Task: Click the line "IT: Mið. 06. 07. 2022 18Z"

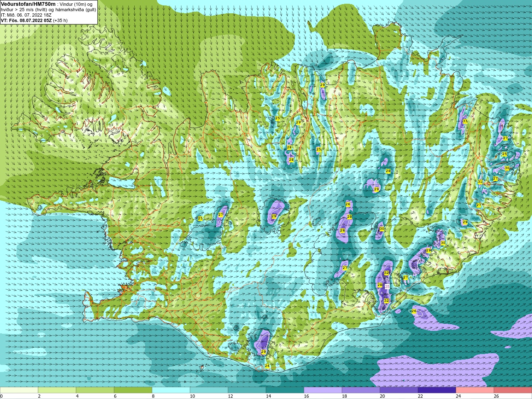Action: pyautogui.click(x=26, y=15)
